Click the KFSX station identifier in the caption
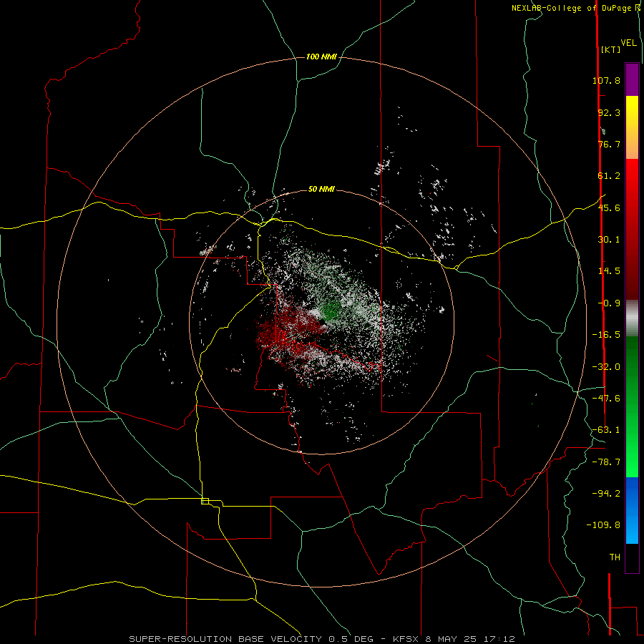Viewport: 644px width, 644px height. (x=407, y=639)
